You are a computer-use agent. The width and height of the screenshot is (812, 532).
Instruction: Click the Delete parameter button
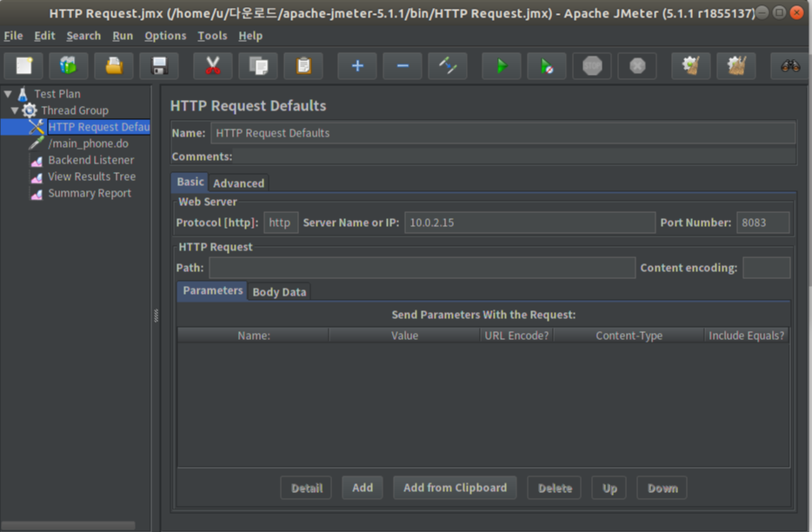tap(555, 488)
